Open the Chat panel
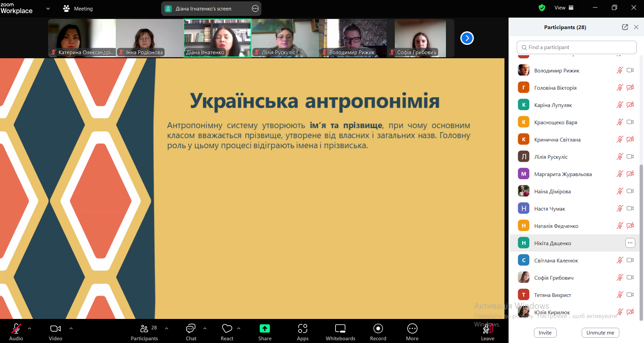This screenshot has width=644, height=343. (191, 329)
